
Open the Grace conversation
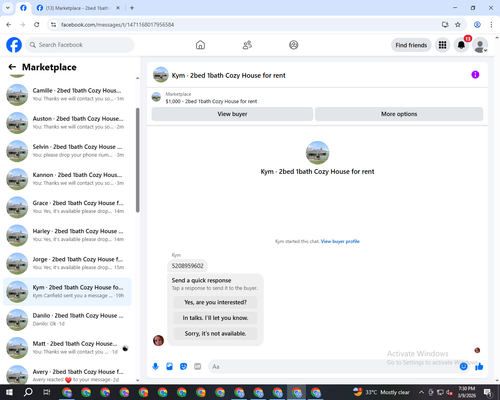[67, 207]
